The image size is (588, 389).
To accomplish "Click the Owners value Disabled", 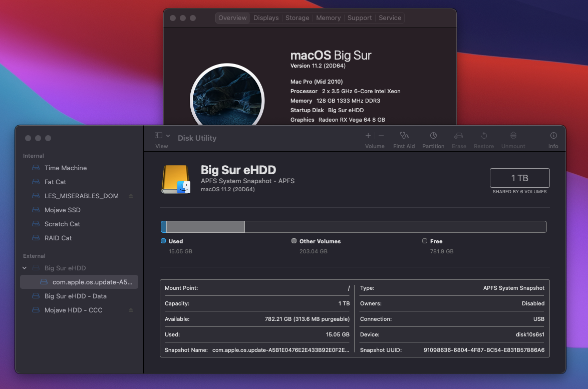I will (x=533, y=303).
